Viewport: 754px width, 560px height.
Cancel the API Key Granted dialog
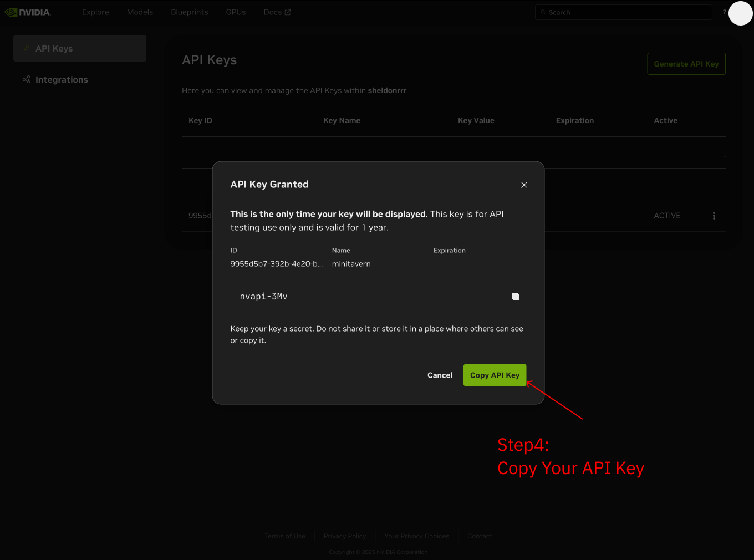[x=440, y=375]
